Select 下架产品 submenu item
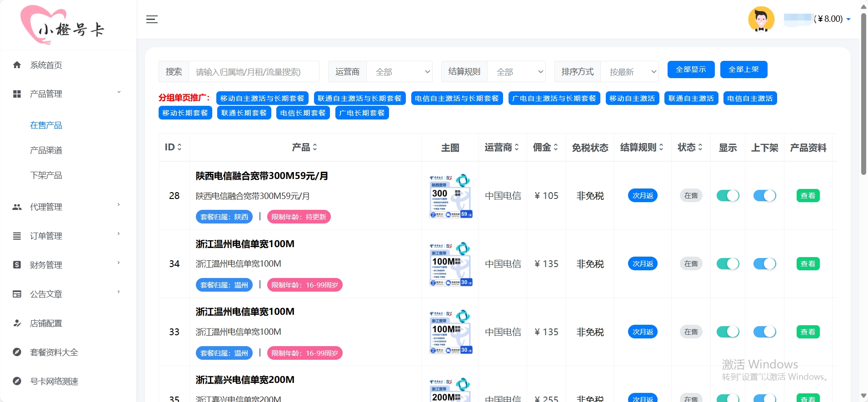868x402 pixels. coord(46,175)
